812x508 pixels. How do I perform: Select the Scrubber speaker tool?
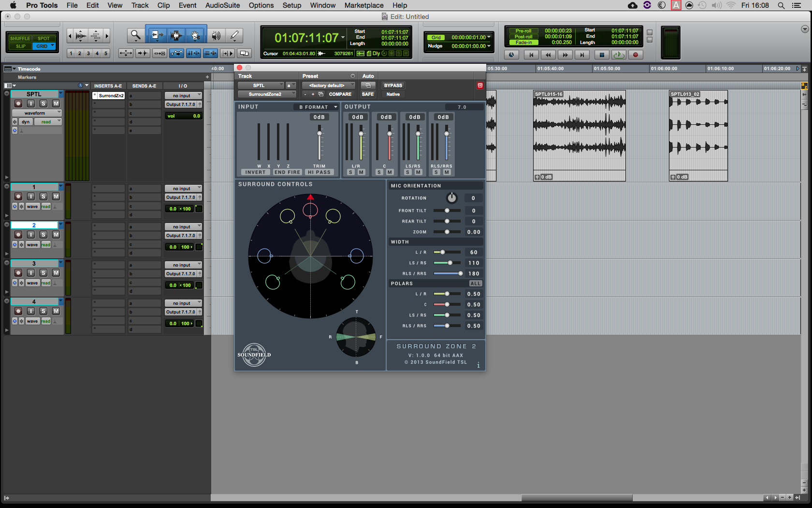[x=216, y=35]
